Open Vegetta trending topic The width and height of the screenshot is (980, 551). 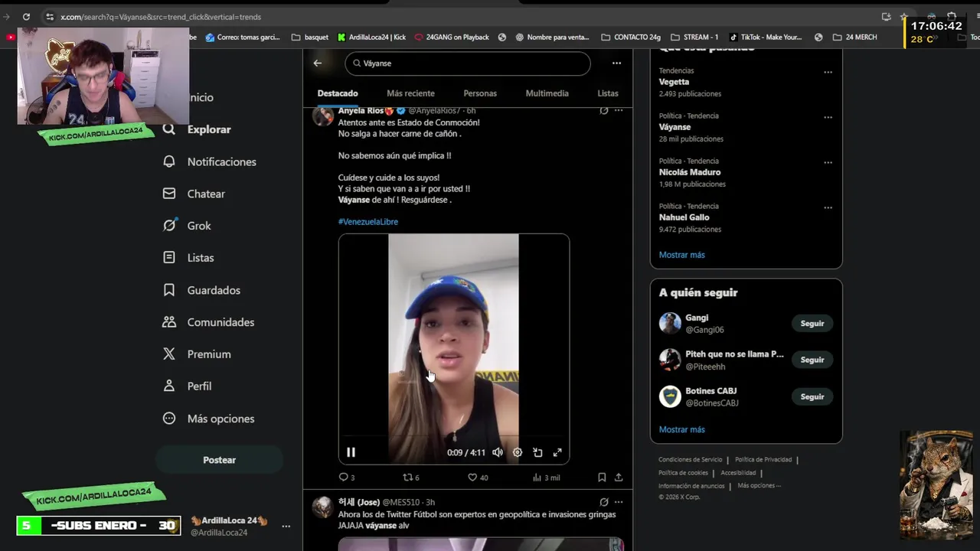click(x=674, y=82)
